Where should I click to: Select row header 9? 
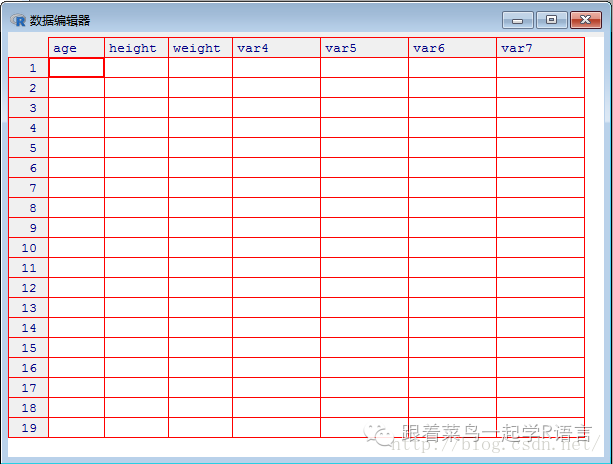click(x=29, y=228)
